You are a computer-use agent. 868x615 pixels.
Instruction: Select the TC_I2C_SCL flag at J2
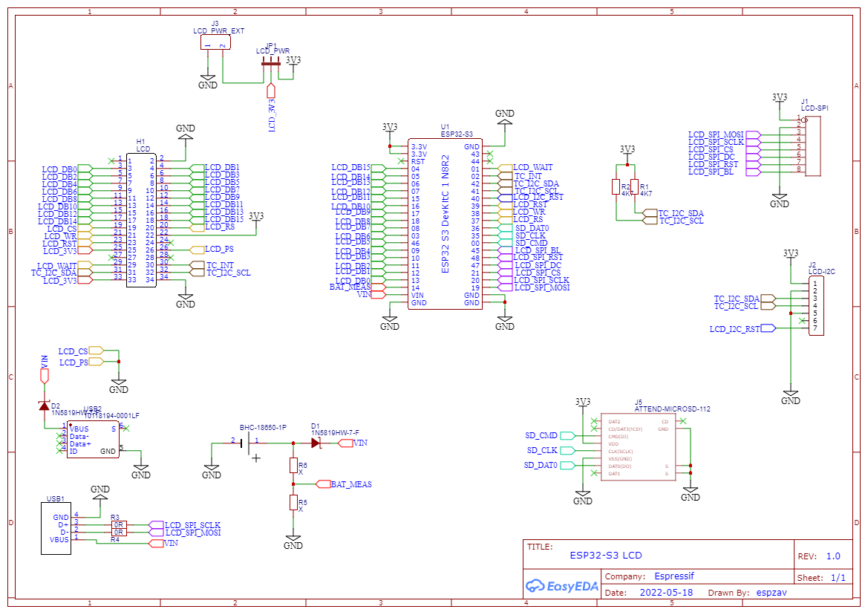click(x=745, y=306)
